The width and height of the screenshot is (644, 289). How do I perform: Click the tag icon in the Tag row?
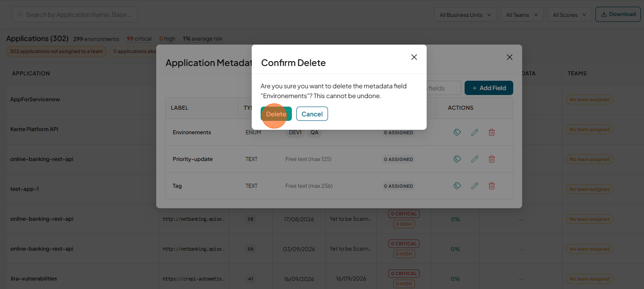coord(457,186)
